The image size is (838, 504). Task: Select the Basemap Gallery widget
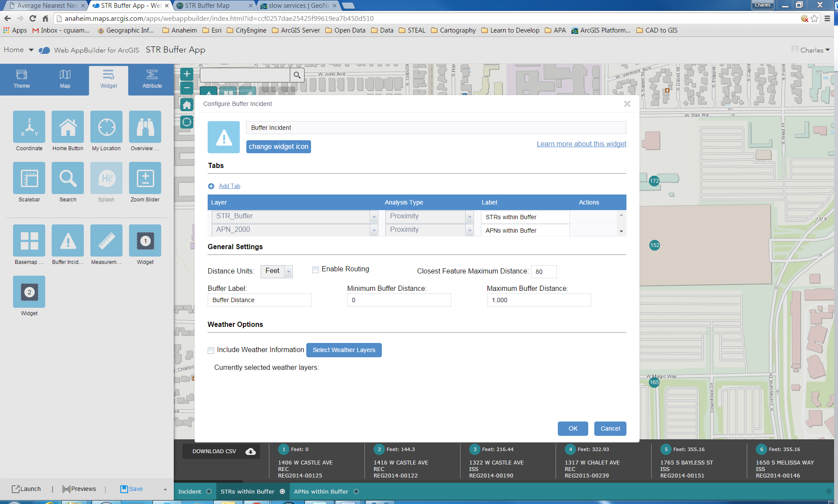[x=29, y=240]
